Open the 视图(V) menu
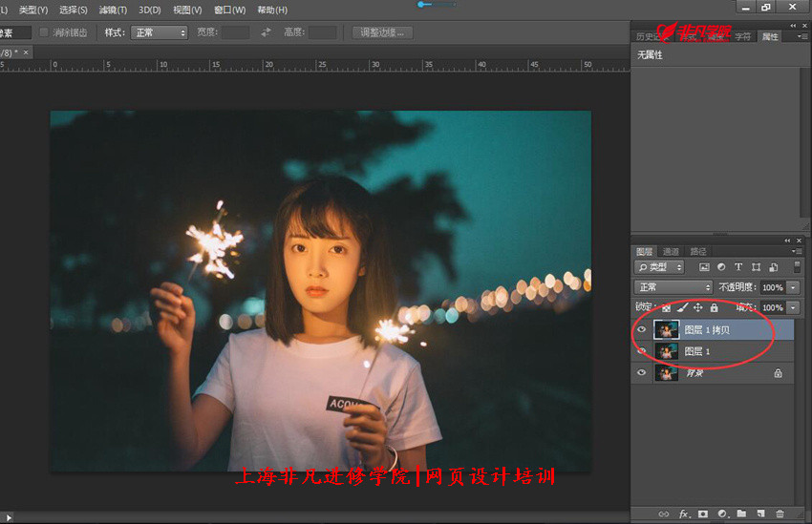 (x=187, y=10)
